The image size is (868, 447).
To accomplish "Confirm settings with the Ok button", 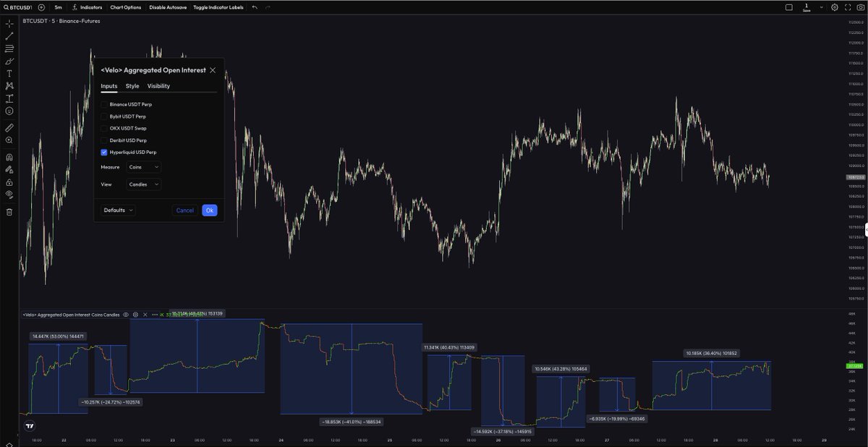I will [x=210, y=210].
